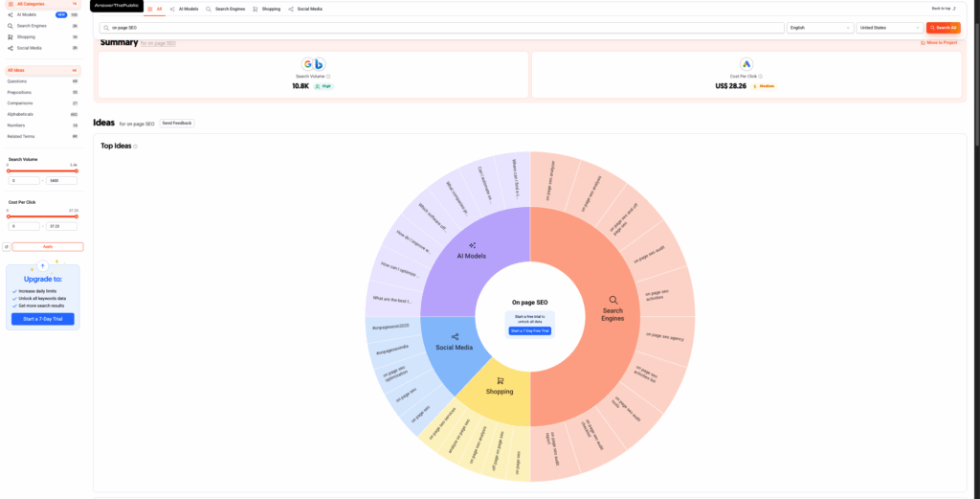Click the Back to top link
This screenshot has width=980, height=499.
pos(944,9)
